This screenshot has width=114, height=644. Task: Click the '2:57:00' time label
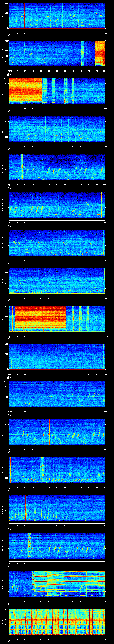coord(9,260)
